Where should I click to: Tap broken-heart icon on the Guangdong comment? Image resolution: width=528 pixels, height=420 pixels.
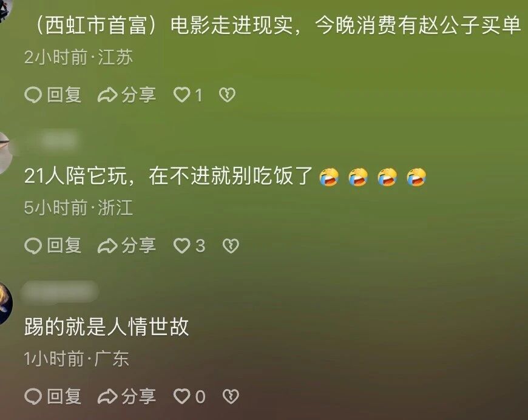[x=231, y=396]
